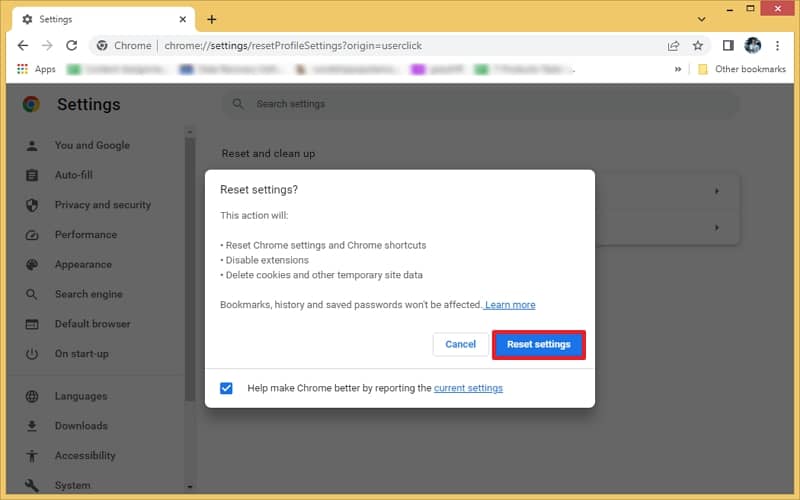The height and width of the screenshot is (500, 800).
Task: Open Privacy and security section
Action: pos(103,205)
